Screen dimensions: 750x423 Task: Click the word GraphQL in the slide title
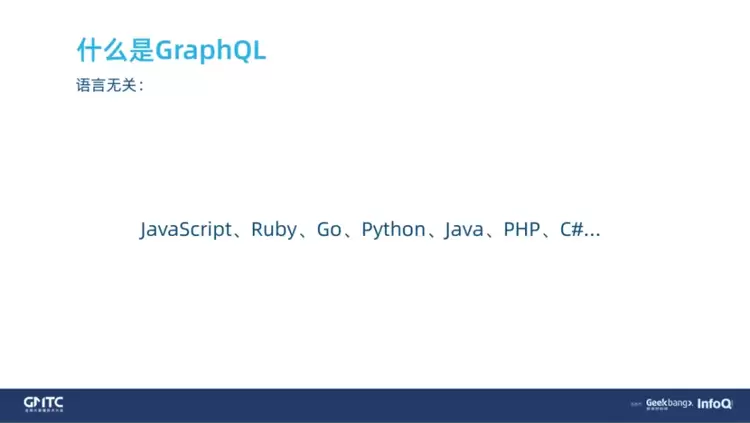tap(211, 51)
